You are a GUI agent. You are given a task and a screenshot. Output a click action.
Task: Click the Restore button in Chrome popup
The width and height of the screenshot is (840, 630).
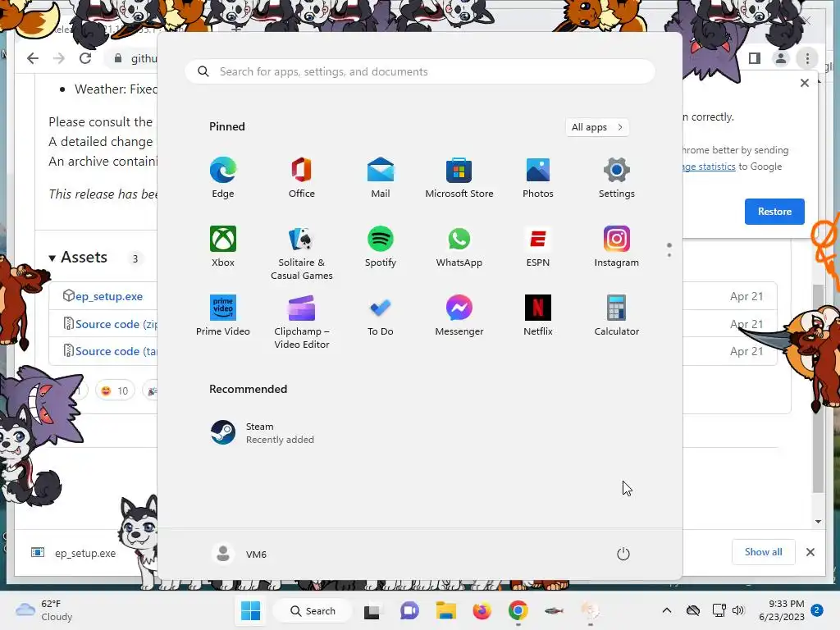point(774,212)
